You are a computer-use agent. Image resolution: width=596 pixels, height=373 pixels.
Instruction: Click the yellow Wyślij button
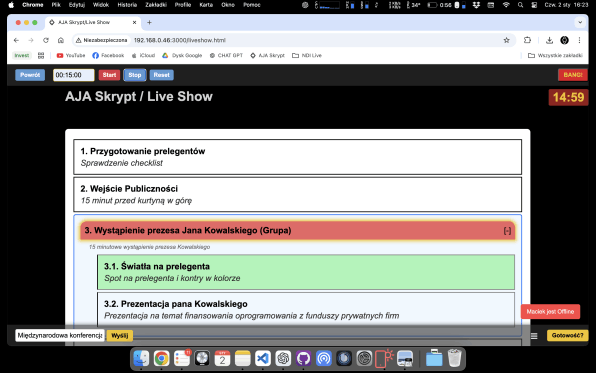pos(120,336)
